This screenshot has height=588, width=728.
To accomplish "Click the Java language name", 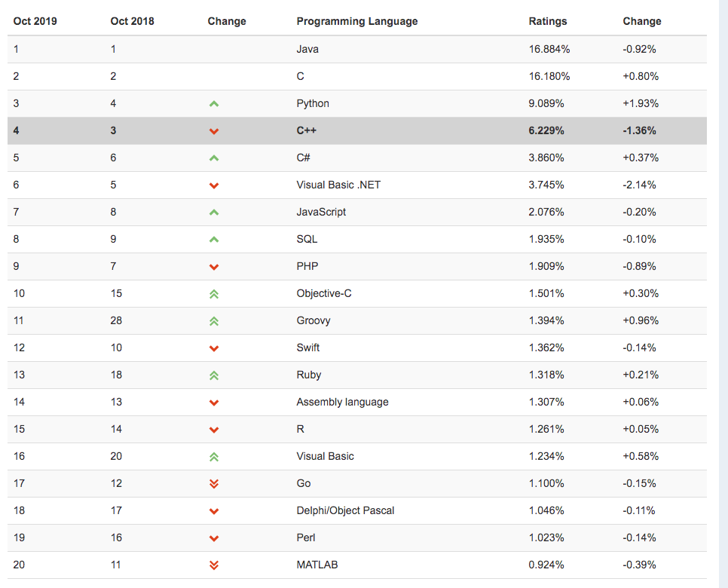I will [307, 49].
